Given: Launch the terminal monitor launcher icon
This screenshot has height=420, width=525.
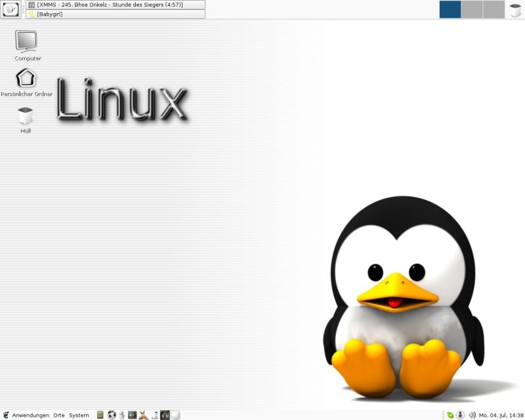Looking at the screenshot, I should (x=133, y=415).
